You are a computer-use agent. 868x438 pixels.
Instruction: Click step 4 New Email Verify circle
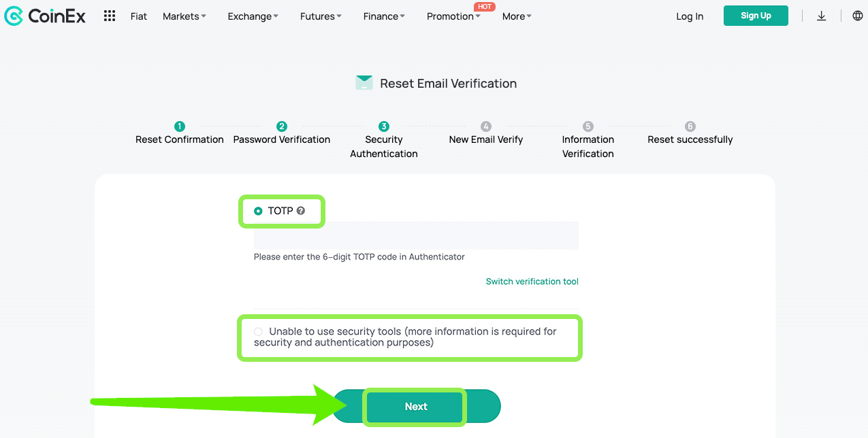coord(485,126)
